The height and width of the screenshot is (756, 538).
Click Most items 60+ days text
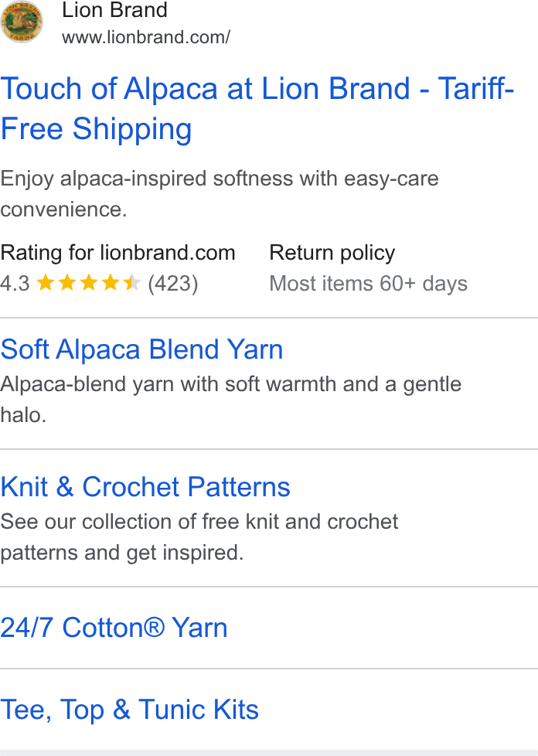click(x=368, y=284)
